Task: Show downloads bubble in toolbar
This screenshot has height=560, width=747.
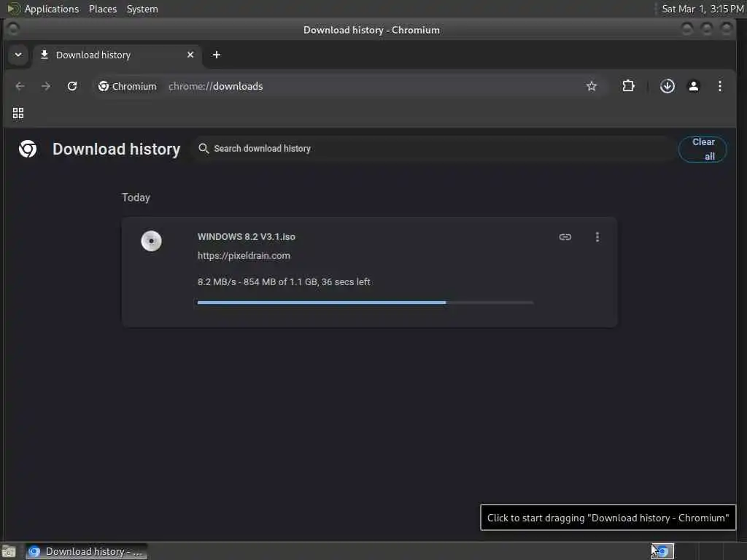Action: coord(667,86)
